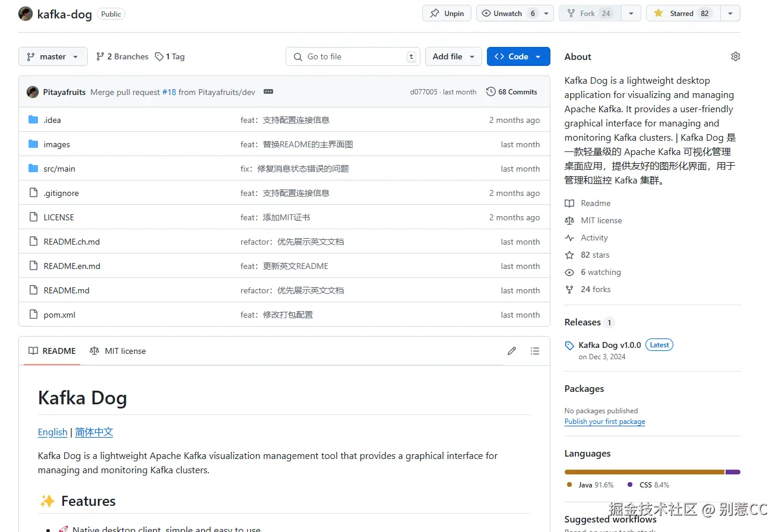Edit README with the pencil icon
782x532 pixels.
(512, 351)
